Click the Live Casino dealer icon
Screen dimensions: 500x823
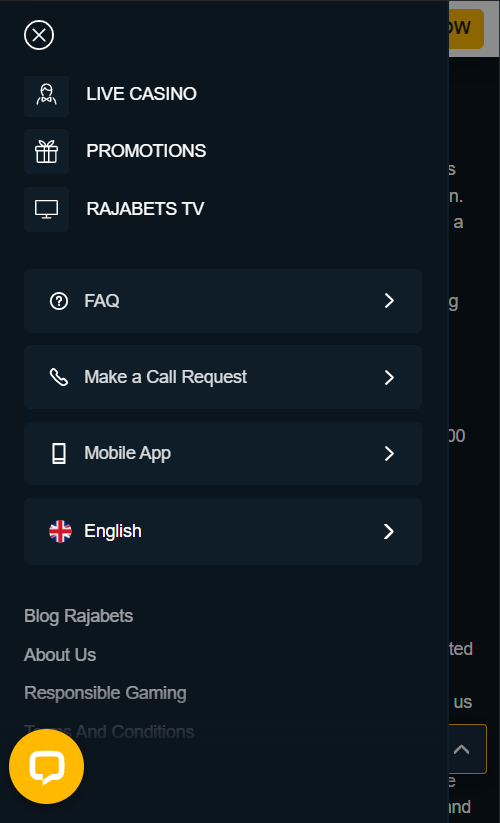pyautogui.click(x=46, y=94)
